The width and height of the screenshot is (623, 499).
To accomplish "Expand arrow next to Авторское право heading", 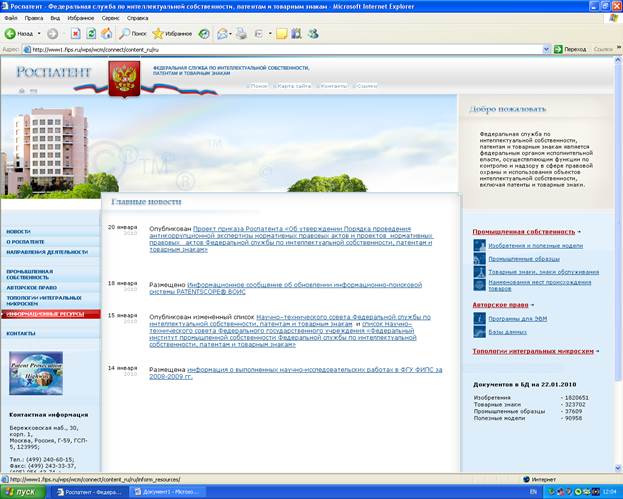I will (x=532, y=305).
